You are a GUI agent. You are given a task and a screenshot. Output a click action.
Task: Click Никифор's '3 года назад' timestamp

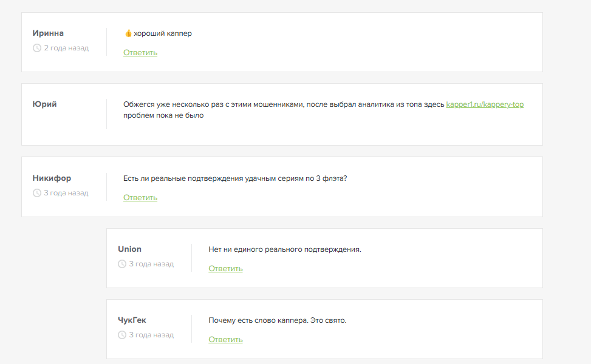pyautogui.click(x=66, y=193)
